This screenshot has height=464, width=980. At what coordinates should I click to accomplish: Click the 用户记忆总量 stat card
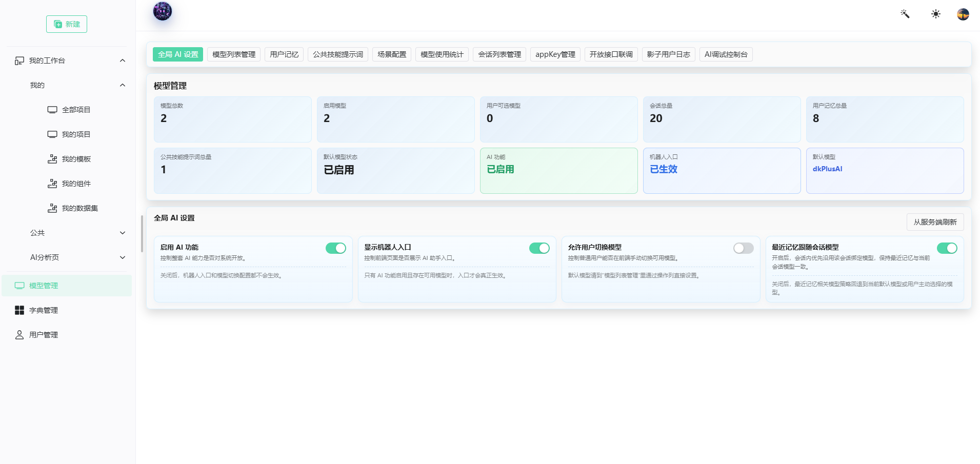tap(885, 119)
